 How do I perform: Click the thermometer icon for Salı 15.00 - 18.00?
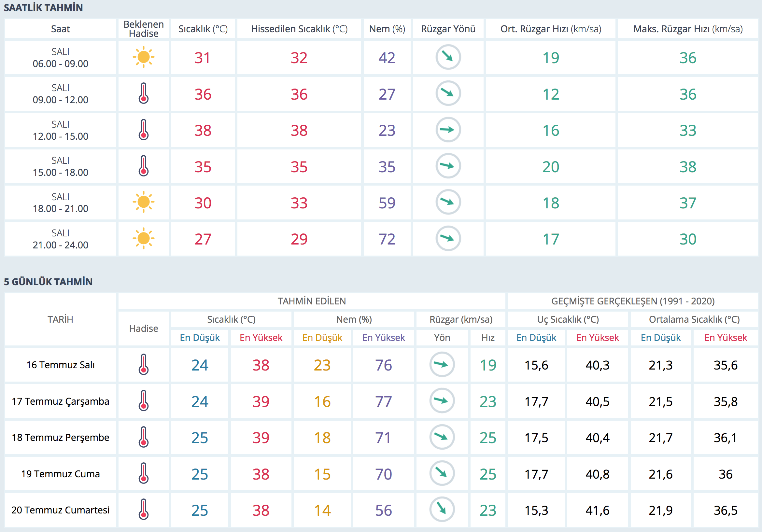(143, 166)
